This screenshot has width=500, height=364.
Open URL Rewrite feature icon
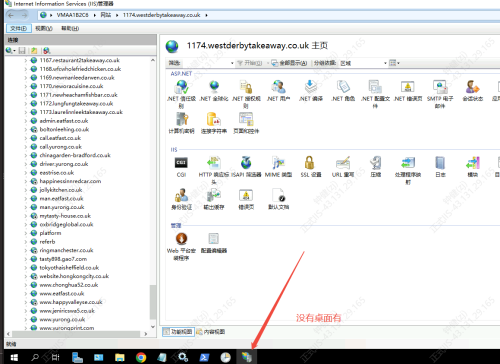343,163
